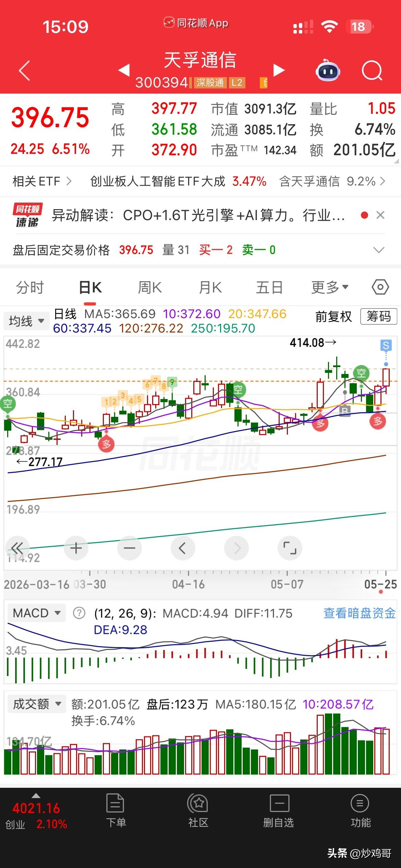Switch to 分时 tab
Image resolution: width=401 pixels, height=868 pixels.
click(30, 287)
